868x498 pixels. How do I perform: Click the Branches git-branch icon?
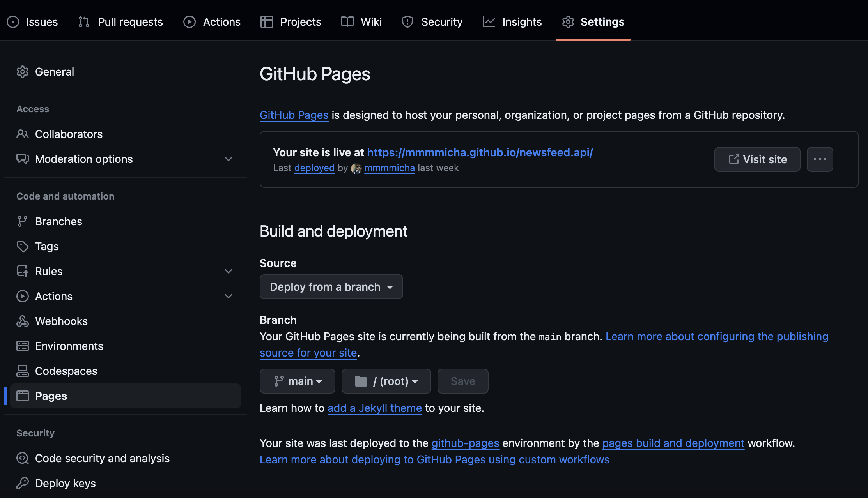[23, 221]
